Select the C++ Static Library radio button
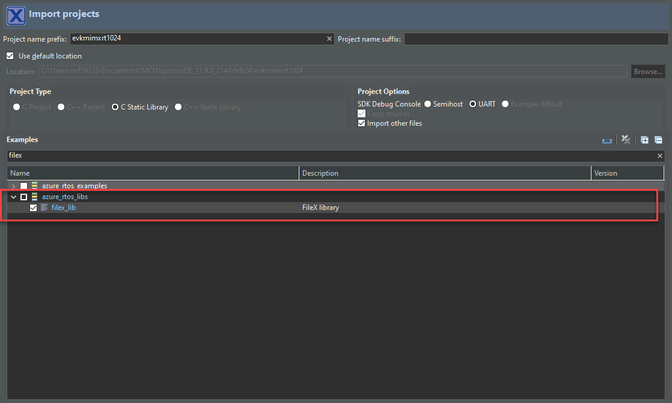672x403 pixels. 178,107
